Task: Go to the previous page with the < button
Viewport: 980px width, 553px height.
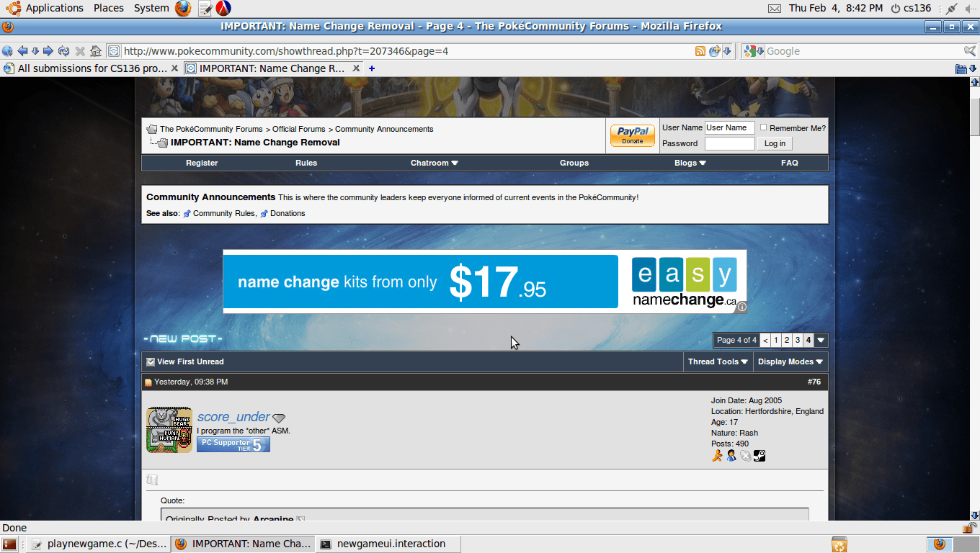Action: [x=765, y=340]
